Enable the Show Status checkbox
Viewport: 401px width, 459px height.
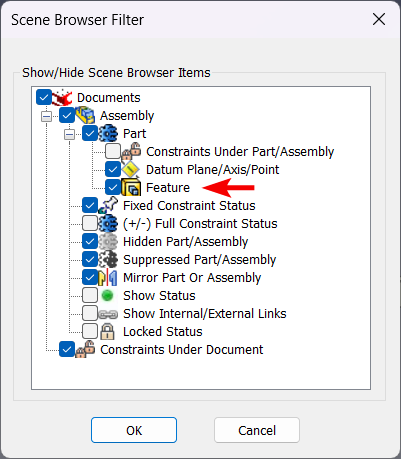pyautogui.click(x=90, y=295)
